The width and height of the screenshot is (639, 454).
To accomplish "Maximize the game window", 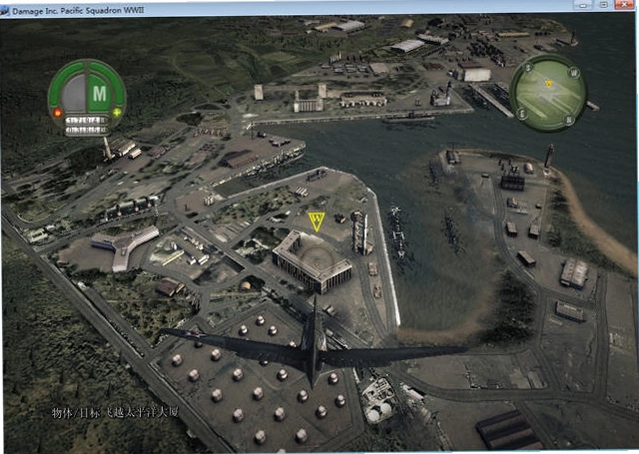I will click(604, 5).
